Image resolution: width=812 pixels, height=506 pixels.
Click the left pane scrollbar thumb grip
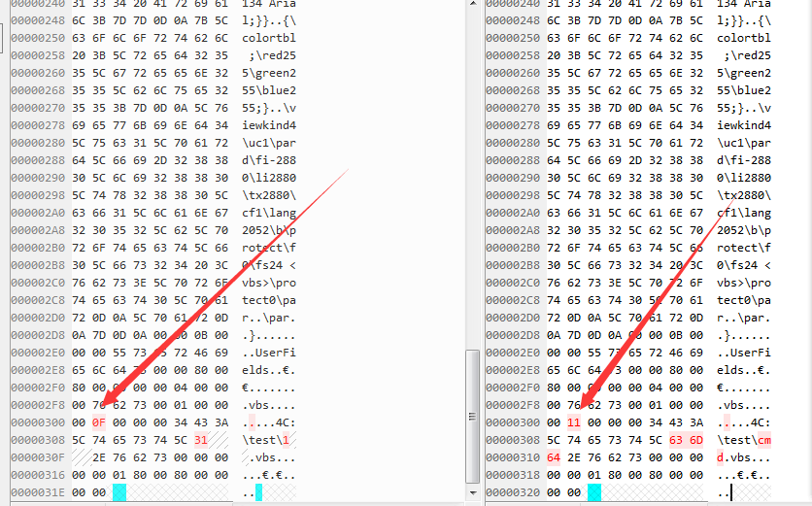pos(472,417)
